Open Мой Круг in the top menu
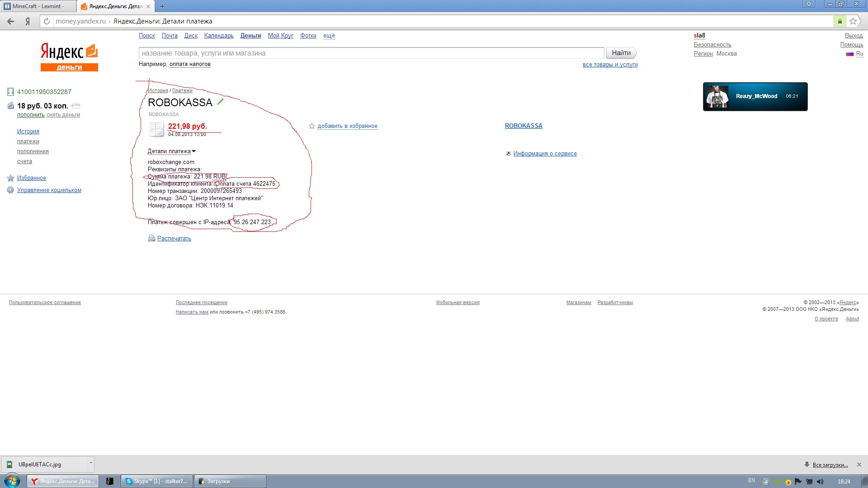This screenshot has height=488, width=868. click(x=281, y=36)
